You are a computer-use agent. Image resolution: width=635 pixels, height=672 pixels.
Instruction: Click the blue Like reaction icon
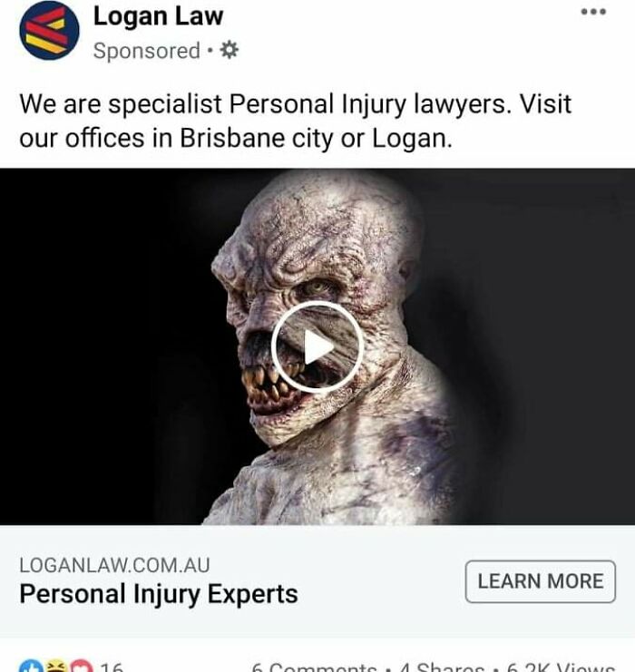(x=32, y=667)
